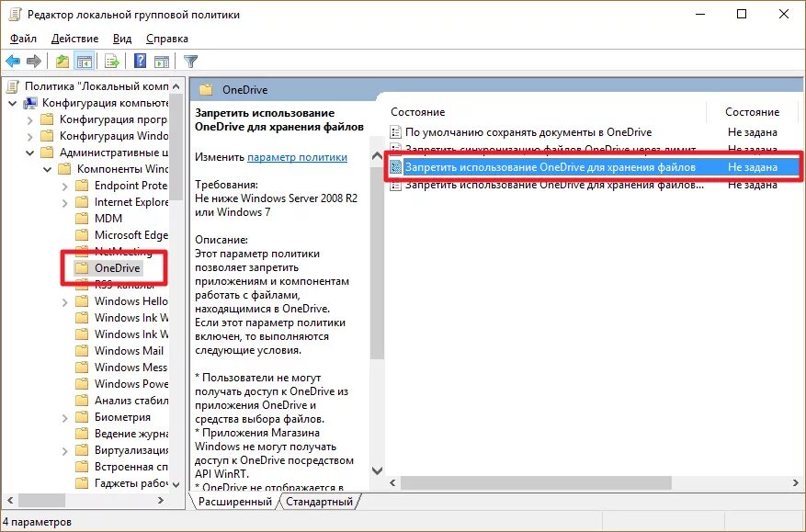Open the Справка menu
Screen dimensions: 806x532
pos(167,39)
